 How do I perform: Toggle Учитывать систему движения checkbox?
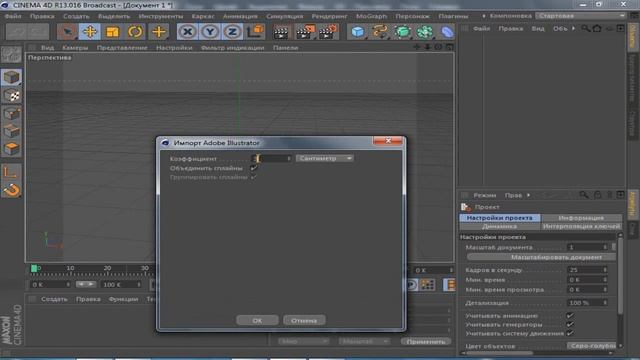coord(570,333)
